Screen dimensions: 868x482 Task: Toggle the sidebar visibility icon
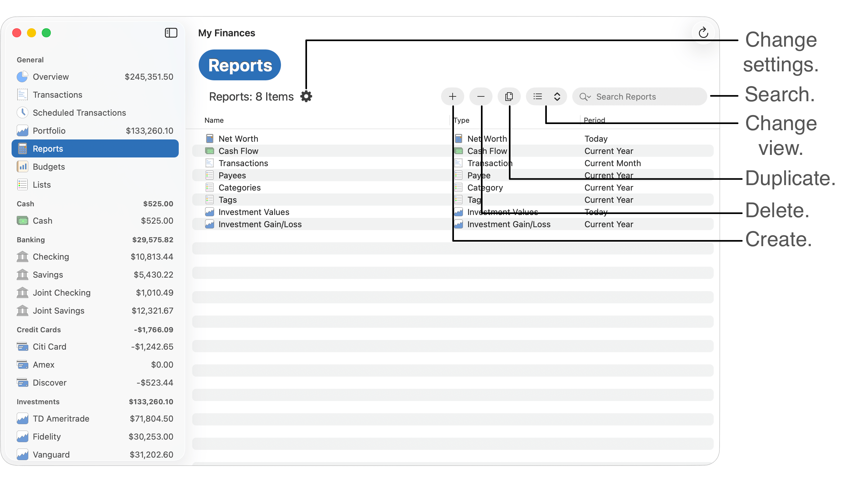(171, 33)
